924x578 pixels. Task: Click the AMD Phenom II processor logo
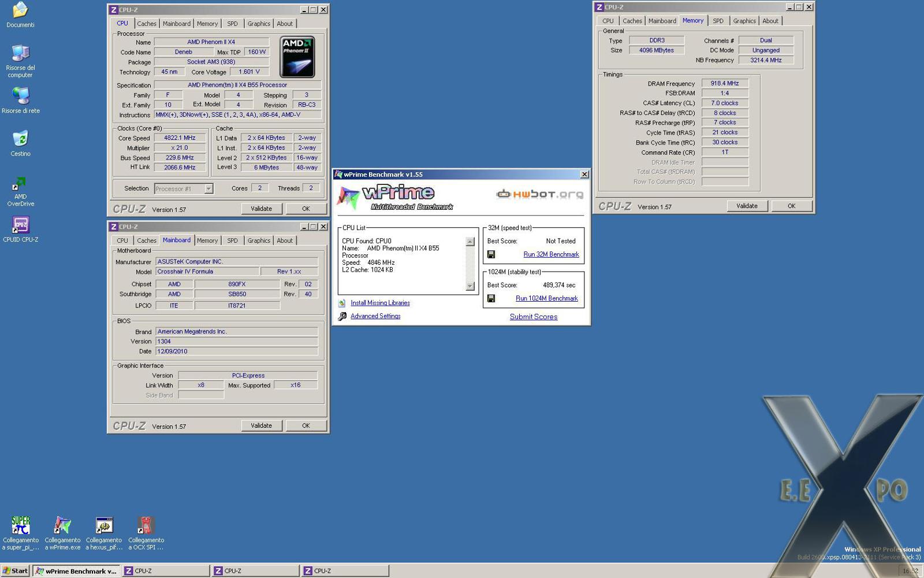coord(297,57)
